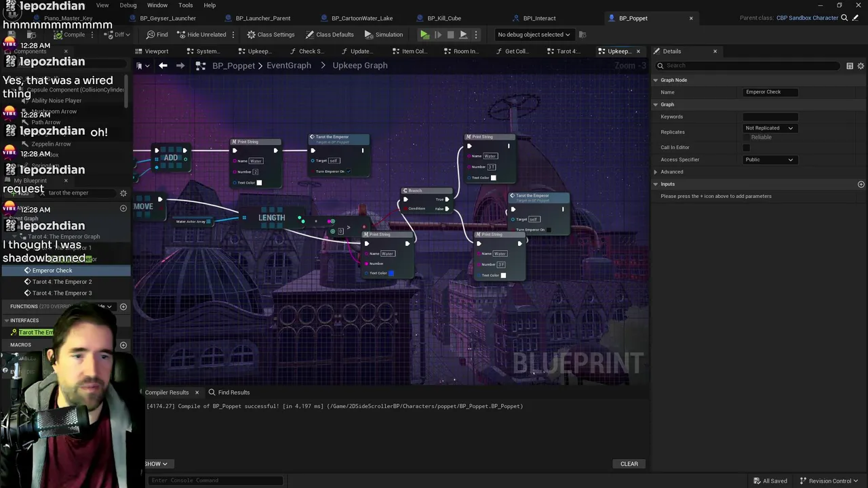This screenshot has width=868, height=488.
Task: Edit the Name field Emperor Check
Action: coord(770,92)
